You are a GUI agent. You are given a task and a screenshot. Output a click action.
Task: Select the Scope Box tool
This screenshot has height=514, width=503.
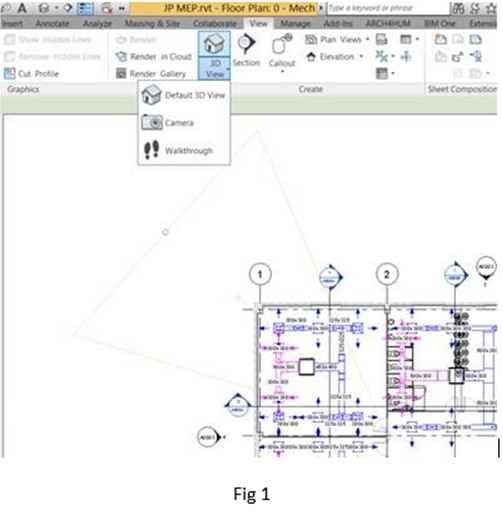coord(406,56)
